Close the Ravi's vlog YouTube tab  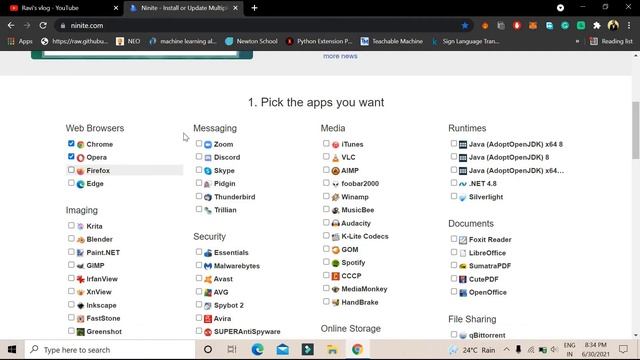point(116,8)
